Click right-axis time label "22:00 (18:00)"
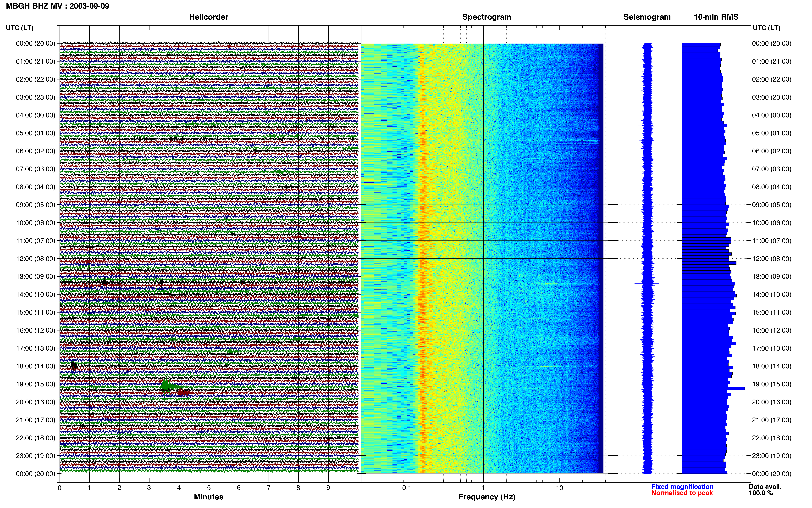This screenshot has width=812, height=508. point(772,438)
